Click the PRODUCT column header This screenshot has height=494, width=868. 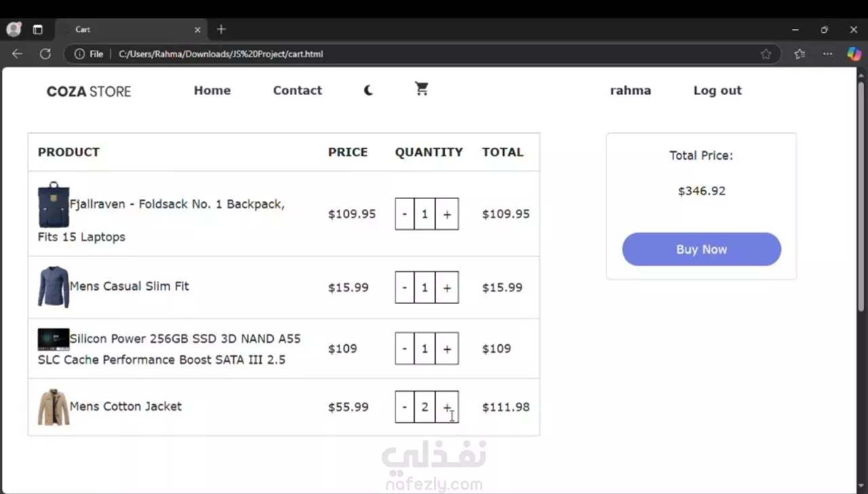click(68, 152)
